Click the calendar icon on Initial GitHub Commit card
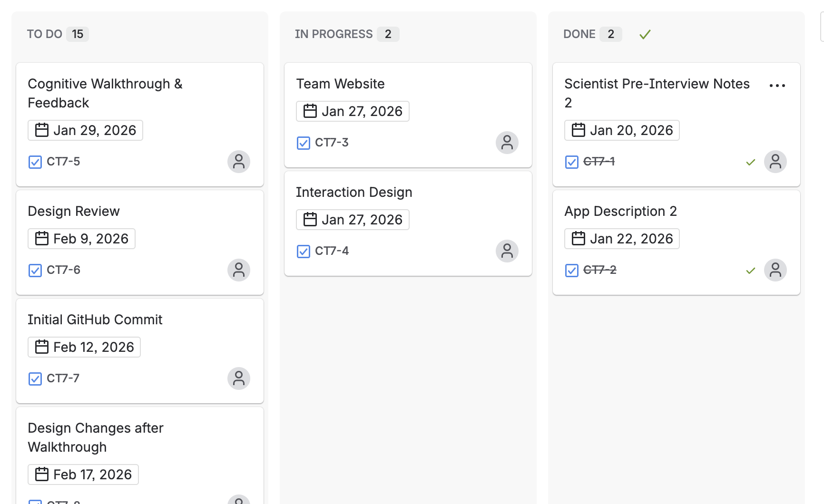824x504 pixels. (42, 347)
